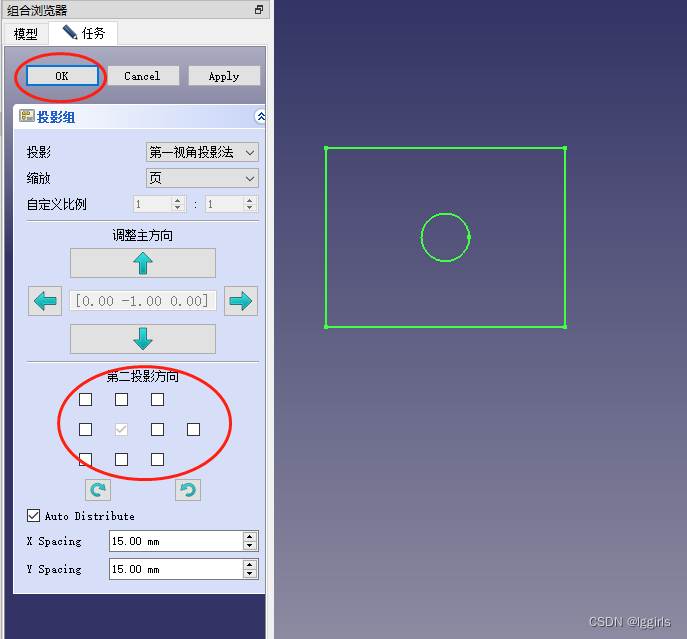The image size is (687, 639).
Task: Rotate view counterclockwise with the rotate button
Action: (x=188, y=490)
